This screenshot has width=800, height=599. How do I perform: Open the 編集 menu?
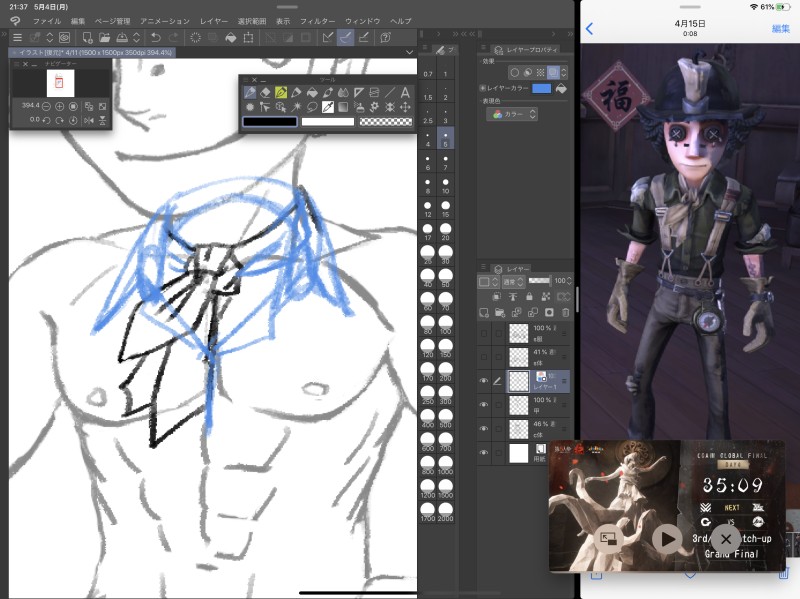78,21
